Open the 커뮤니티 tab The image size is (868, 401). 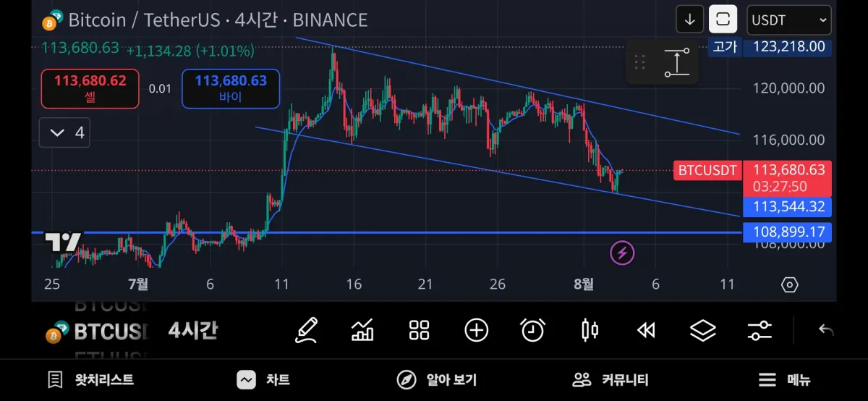coord(610,379)
